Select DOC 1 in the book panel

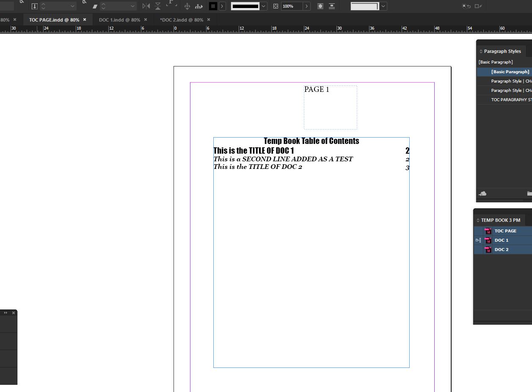(x=503, y=240)
